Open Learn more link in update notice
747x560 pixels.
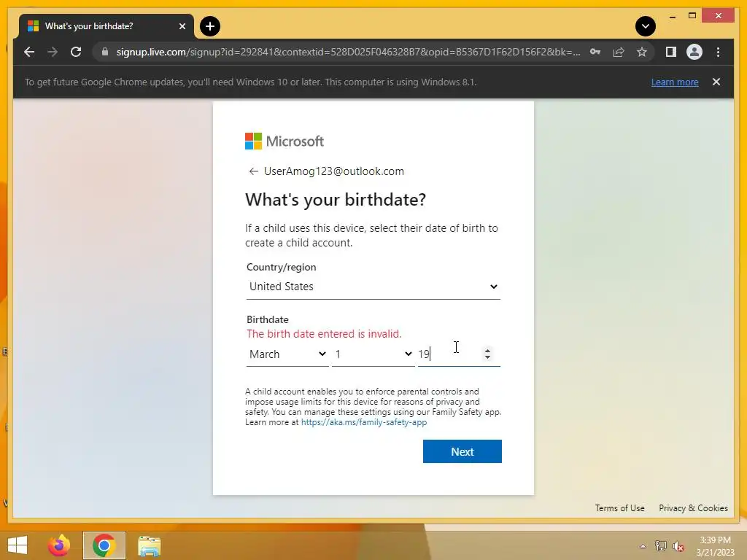(675, 82)
